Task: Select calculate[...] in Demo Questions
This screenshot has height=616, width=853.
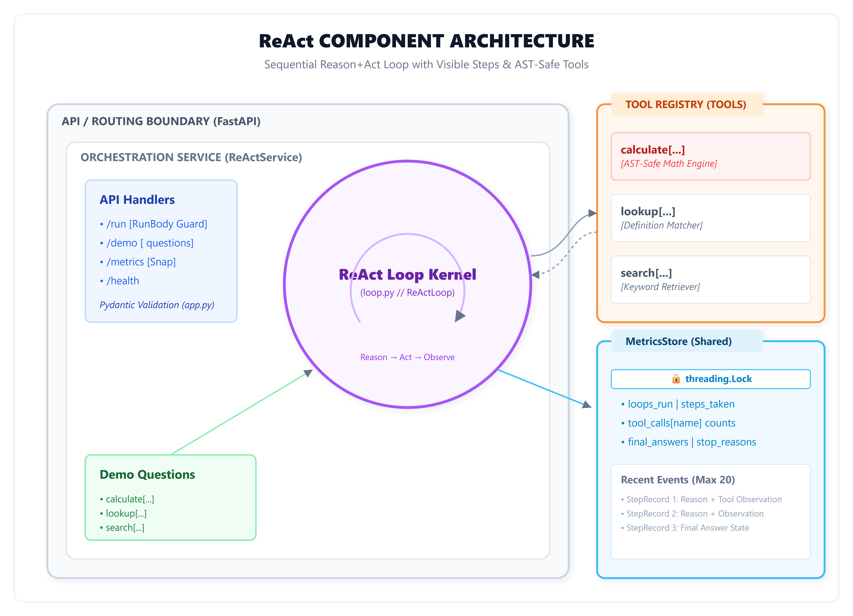Action: pos(127,499)
